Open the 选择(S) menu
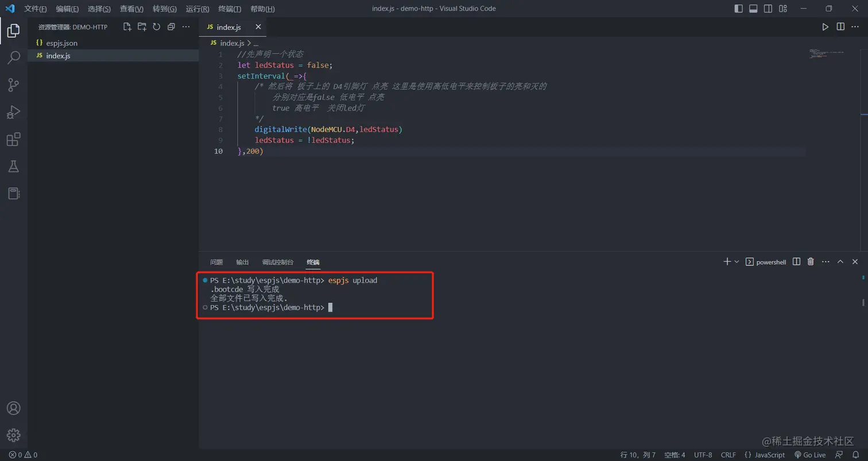Screen dimensions: 868x461 click(x=99, y=9)
